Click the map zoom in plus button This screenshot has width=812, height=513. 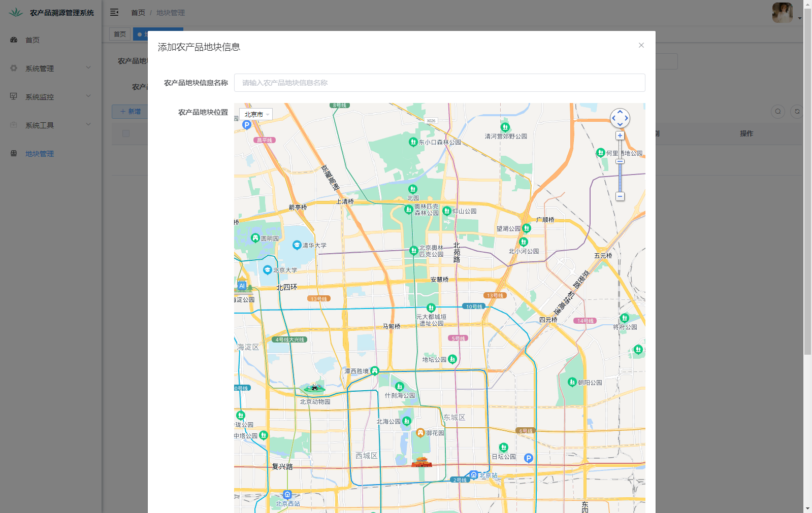(620, 135)
